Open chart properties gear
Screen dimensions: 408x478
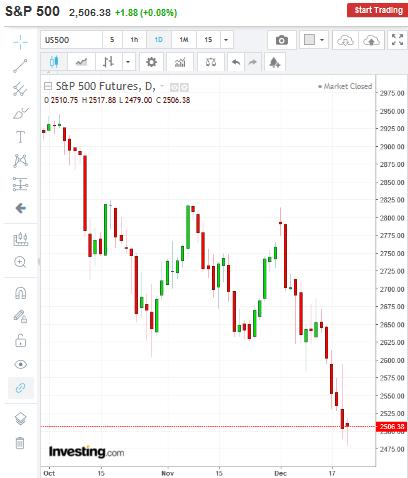pyautogui.click(x=151, y=62)
